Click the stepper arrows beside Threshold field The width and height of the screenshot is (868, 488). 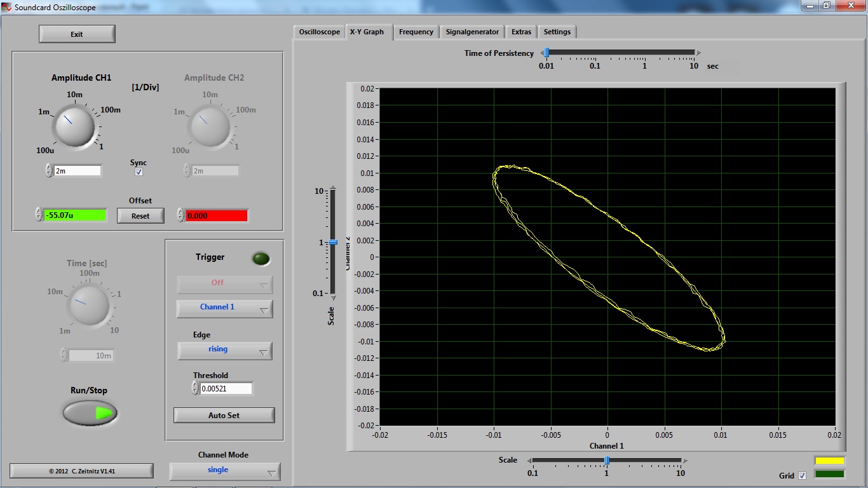[195, 388]
